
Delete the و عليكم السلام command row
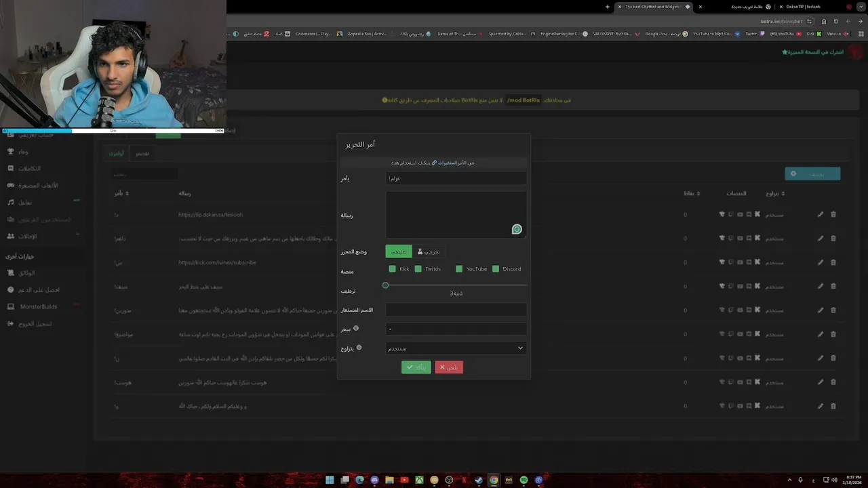[833, 406]
